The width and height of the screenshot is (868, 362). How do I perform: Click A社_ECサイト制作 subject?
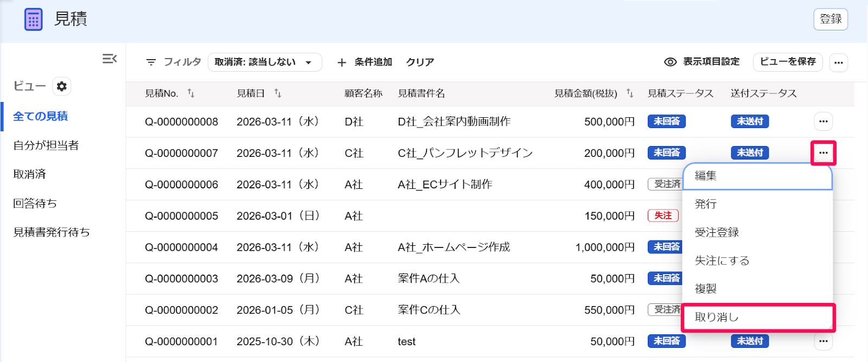point(445,185)
